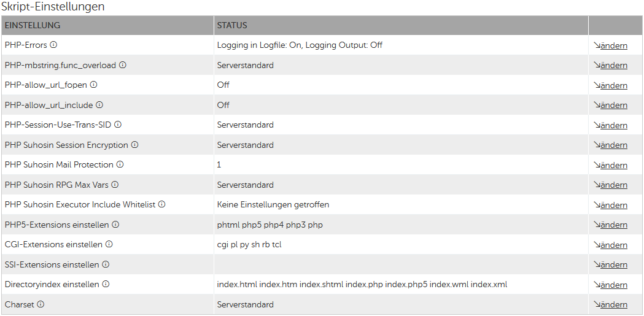Open info icon next to PHP-mbstring.func_overload

[x=123, y=65]
